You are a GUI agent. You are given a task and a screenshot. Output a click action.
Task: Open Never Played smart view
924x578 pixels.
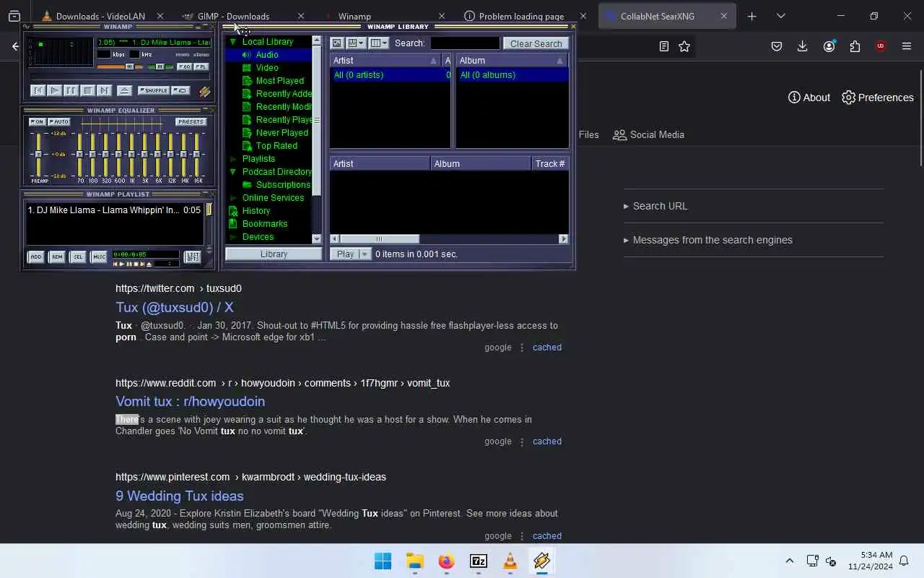[282, 133]
